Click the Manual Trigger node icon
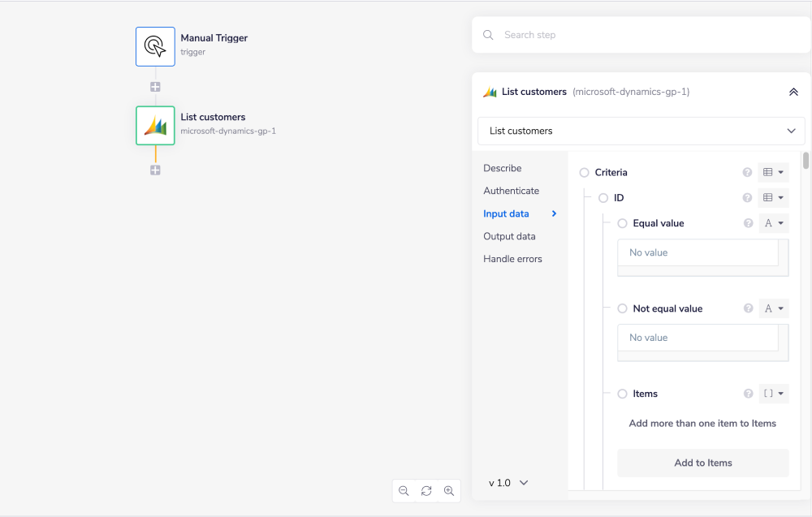The width and height of the screenshot is (812, 517). [155, 46]
